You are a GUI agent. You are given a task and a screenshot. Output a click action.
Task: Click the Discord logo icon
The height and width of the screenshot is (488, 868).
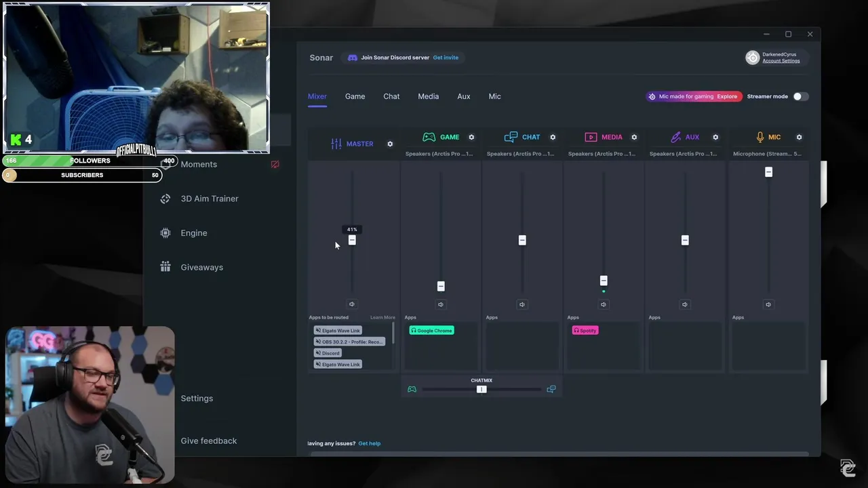[352, 58]
